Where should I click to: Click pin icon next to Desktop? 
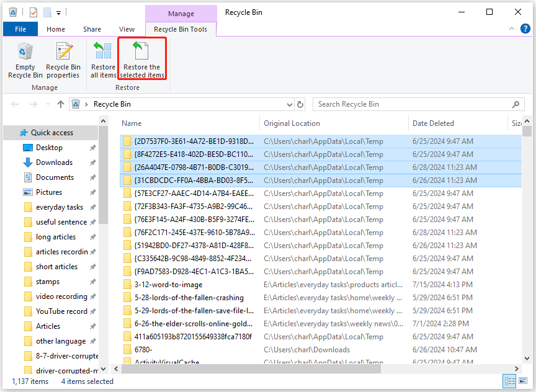tap(92, 148)
